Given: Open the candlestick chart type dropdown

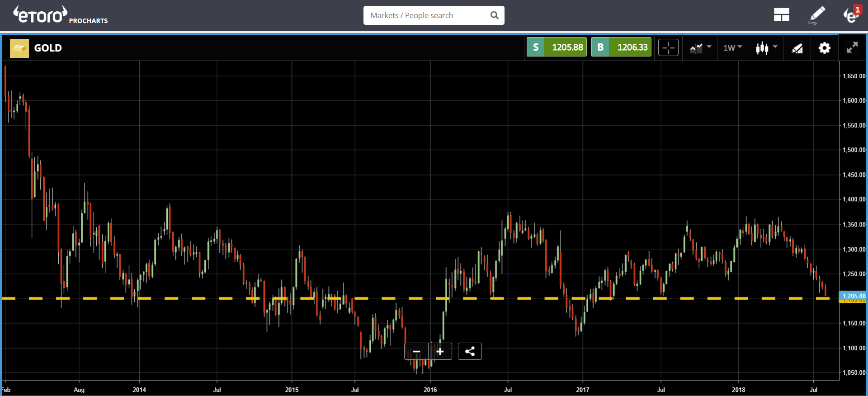Looking at the screenshot, I should point(766,47).
